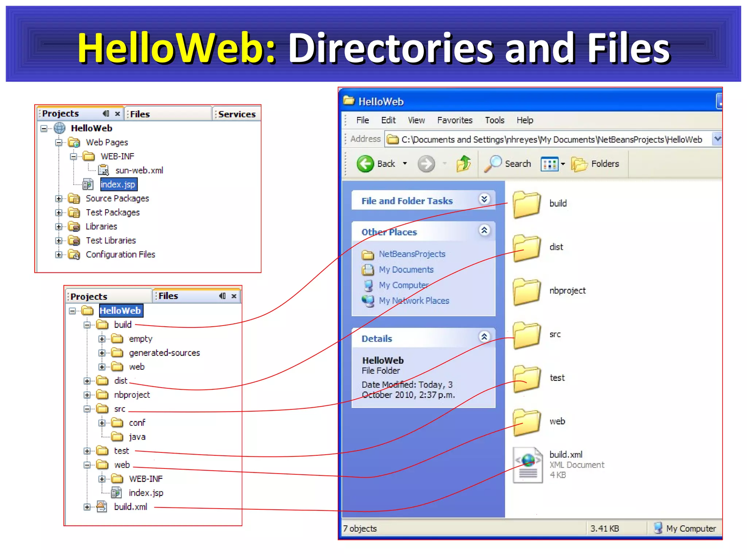Select the nbproject folder icon in Explorer
Image resolution: width=747 pixels, height=560 pixels.
click(x=527, y=292)
